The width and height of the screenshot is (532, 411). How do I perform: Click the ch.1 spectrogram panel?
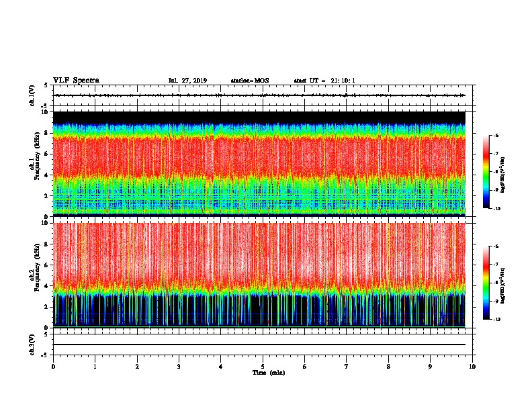point(259,164)
